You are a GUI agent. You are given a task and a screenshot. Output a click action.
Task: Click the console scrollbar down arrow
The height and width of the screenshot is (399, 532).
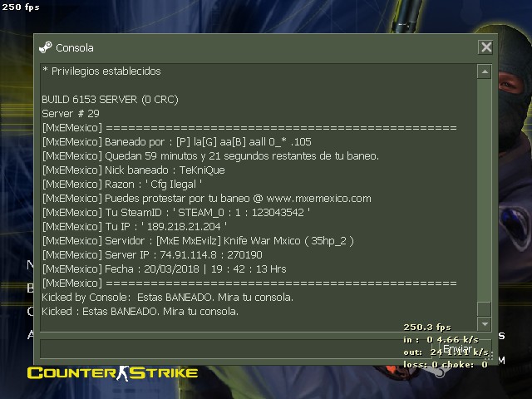tap(485, 324)
